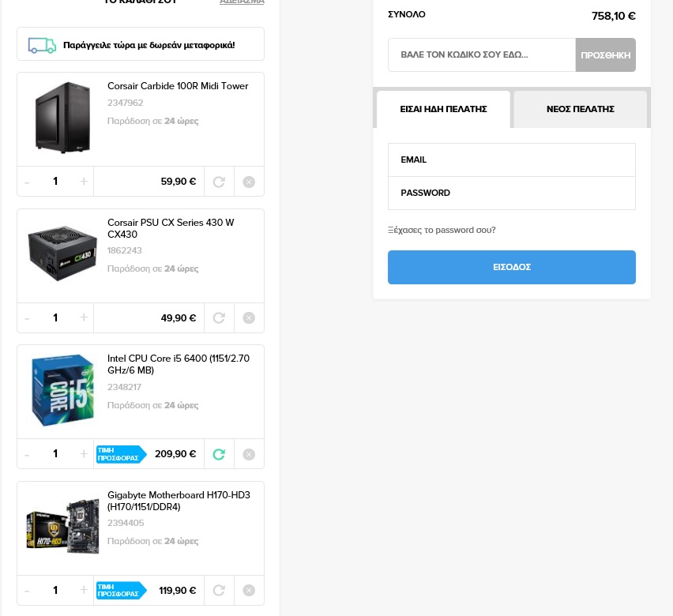The width and height of the screenshot is (673, 616).
Task: Increase quantity of Gigabyte Motherboard
Action: point(84,590)
